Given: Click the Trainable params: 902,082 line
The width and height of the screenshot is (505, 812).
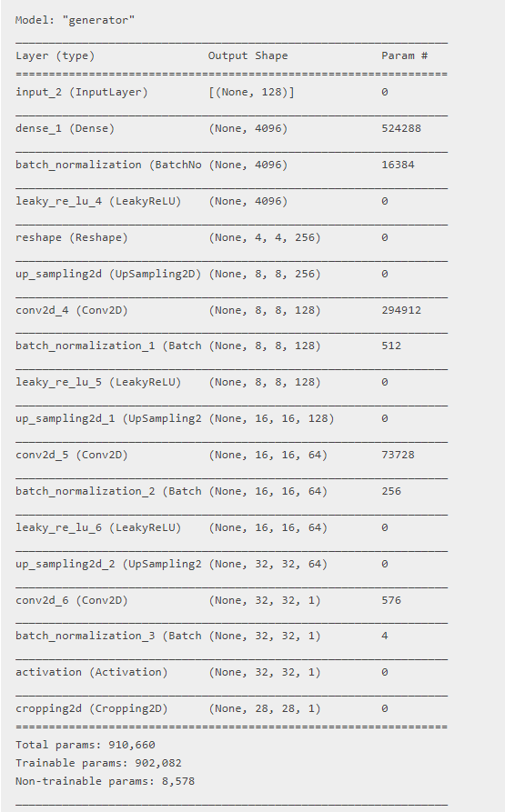Looking at the screenshot, I should point(98,763).
